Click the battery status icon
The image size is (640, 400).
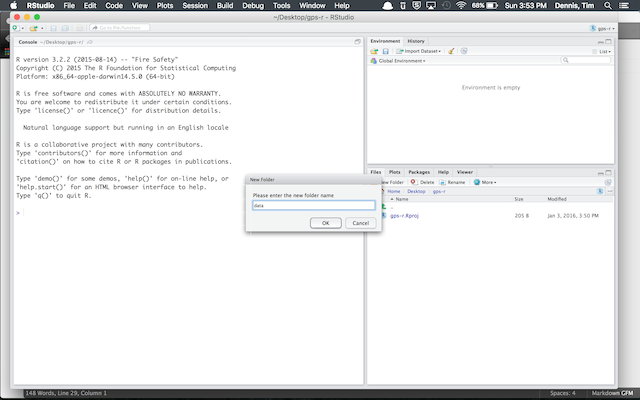click(x=492, y=5)
